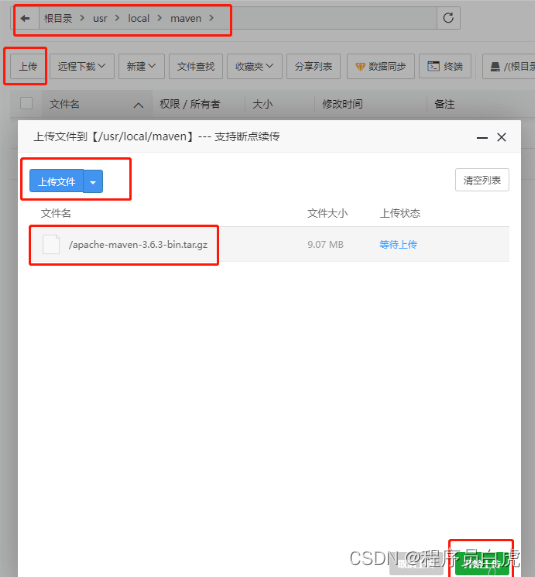Viewport: 535px width, 577px height.
Task: Open the 收藏夹 favorites dropdown
Action: [x=255, y=66]
